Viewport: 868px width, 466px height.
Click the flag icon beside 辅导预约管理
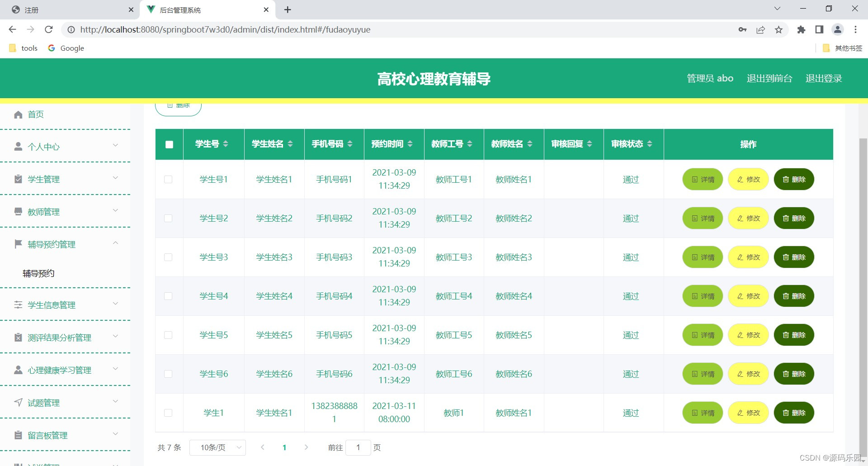18,244
